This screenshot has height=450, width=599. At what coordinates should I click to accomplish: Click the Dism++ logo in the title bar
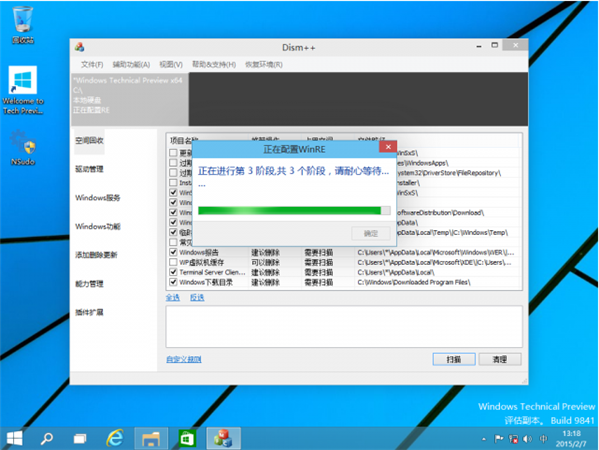79,47
